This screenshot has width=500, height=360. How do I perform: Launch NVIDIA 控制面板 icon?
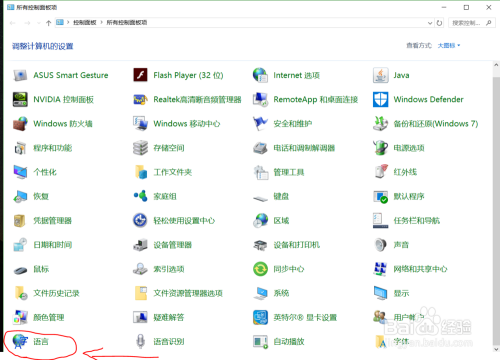(x=20, y=99)
